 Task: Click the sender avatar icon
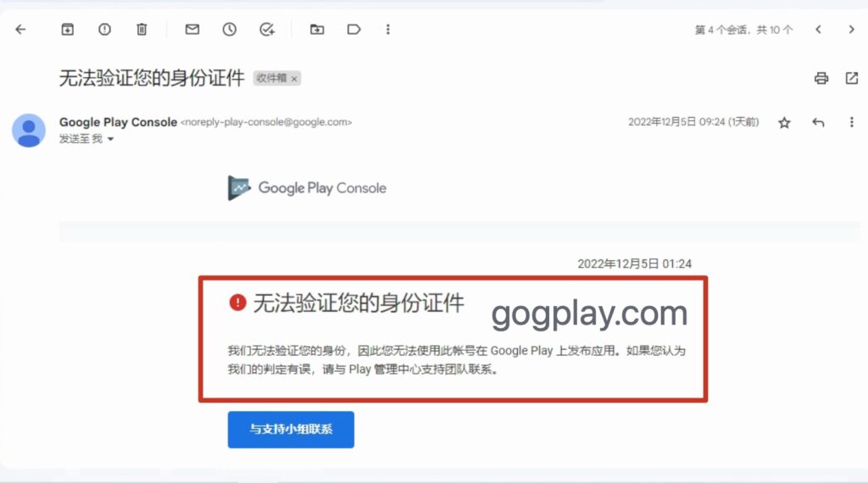pos(29,130)
